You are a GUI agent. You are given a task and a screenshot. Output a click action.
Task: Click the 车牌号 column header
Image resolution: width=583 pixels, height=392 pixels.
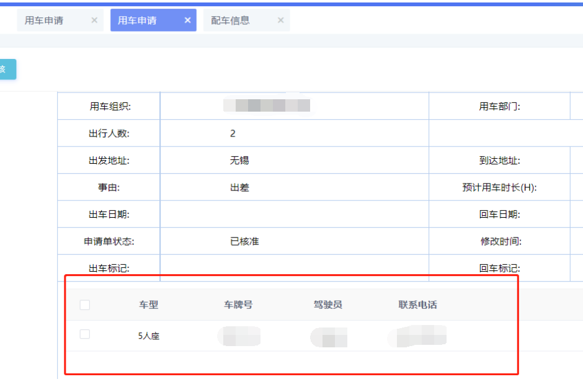coord(238,305)
